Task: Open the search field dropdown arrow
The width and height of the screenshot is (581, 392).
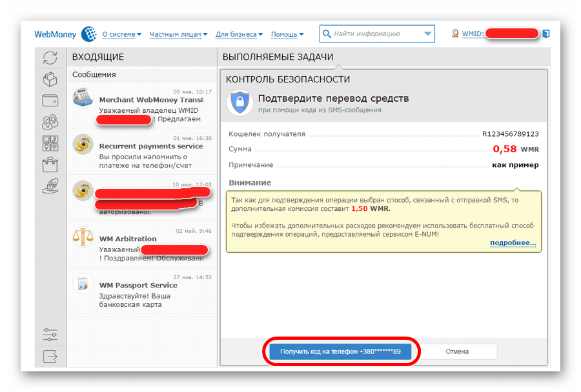Action: (x=428, y=34)
